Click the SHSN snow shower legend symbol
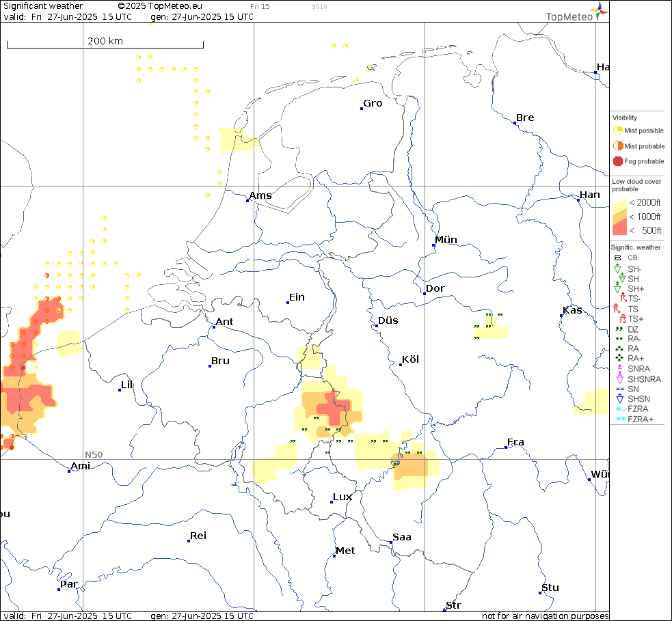Screen dimensions: 672x621 (x=620, y=398)
